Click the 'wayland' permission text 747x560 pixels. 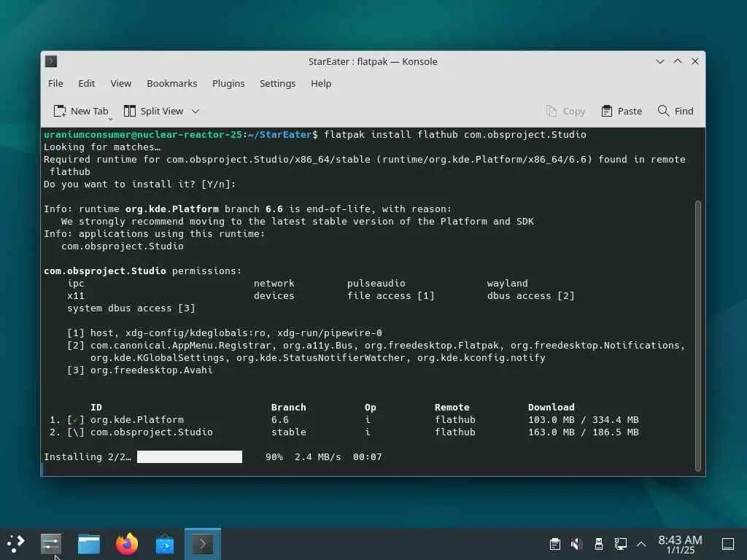(507, 284)
